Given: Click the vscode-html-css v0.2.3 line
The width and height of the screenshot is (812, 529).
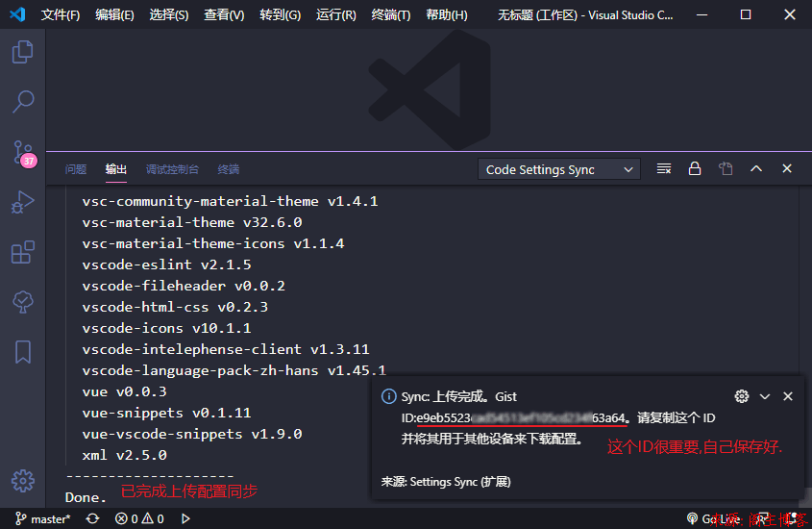Looking at the screenshot, I should [175, 307].
